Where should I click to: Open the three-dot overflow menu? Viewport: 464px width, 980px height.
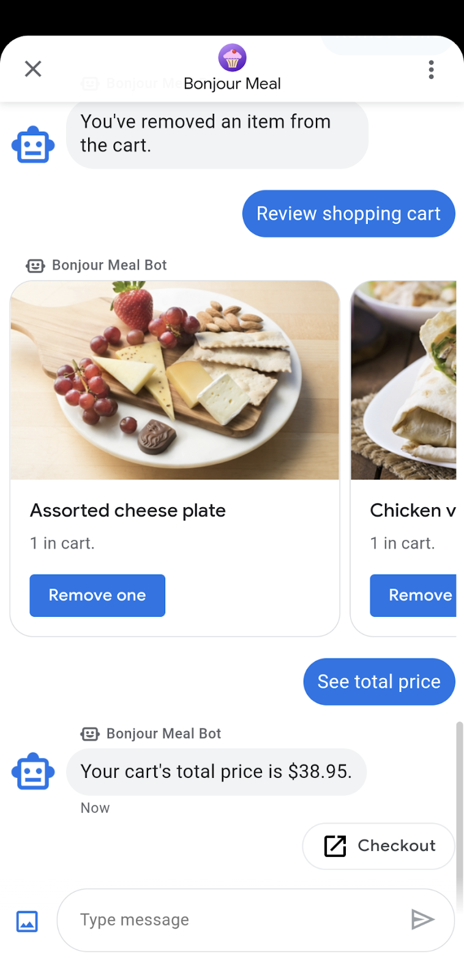click(432, 70)
